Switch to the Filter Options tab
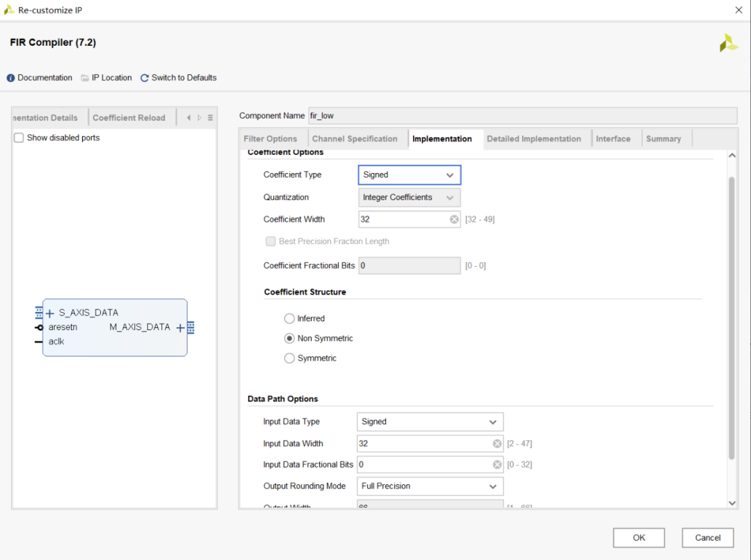The height and width of the screenshot is (560, 751). coord(270,139)
